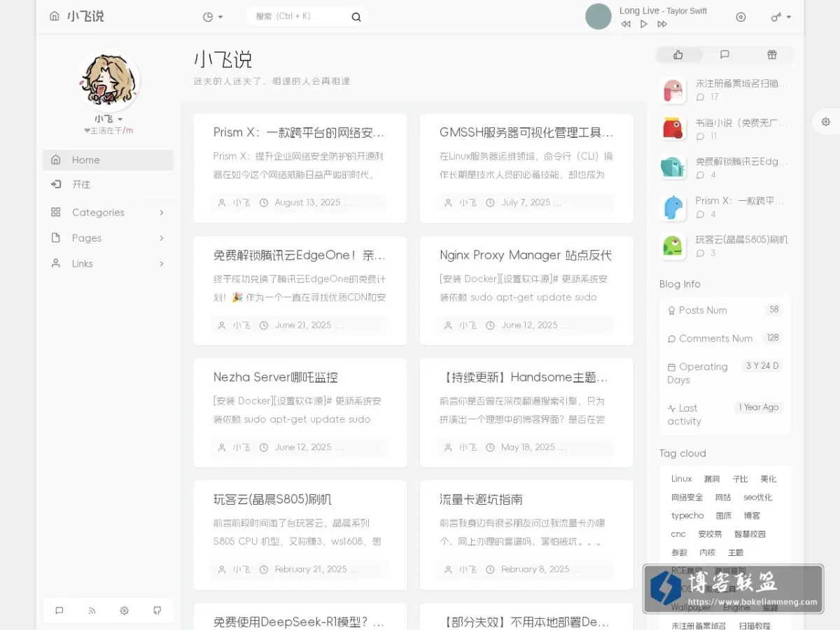Screen dimensions: 840x630
Task: Click the Last activity value 1 Year Ago
Action: 758,407
